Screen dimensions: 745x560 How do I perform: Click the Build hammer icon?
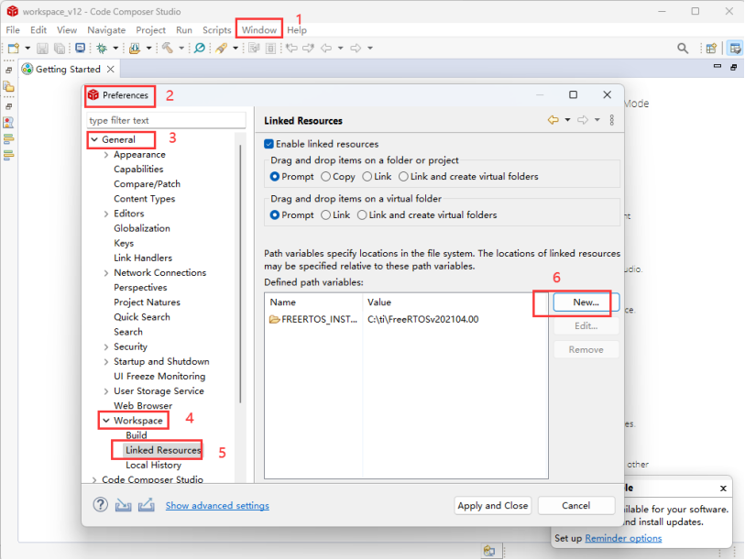[x=168, y=48]
